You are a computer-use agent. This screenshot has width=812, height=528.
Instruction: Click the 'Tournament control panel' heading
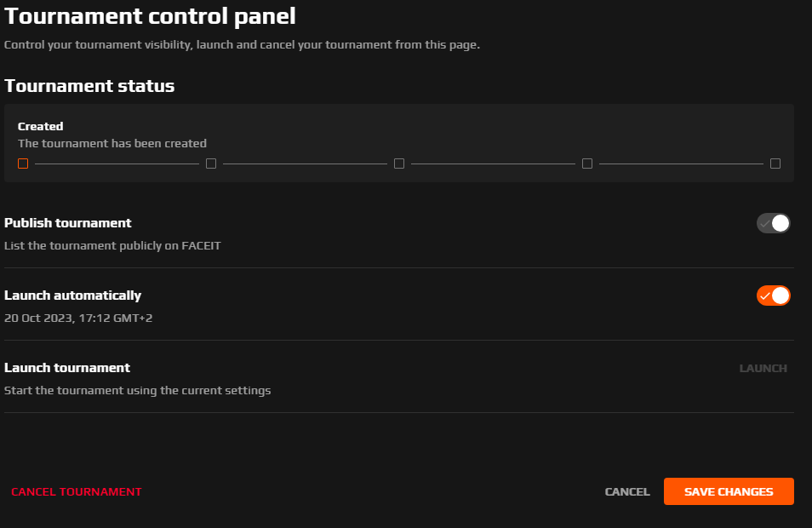coord(151,15)
